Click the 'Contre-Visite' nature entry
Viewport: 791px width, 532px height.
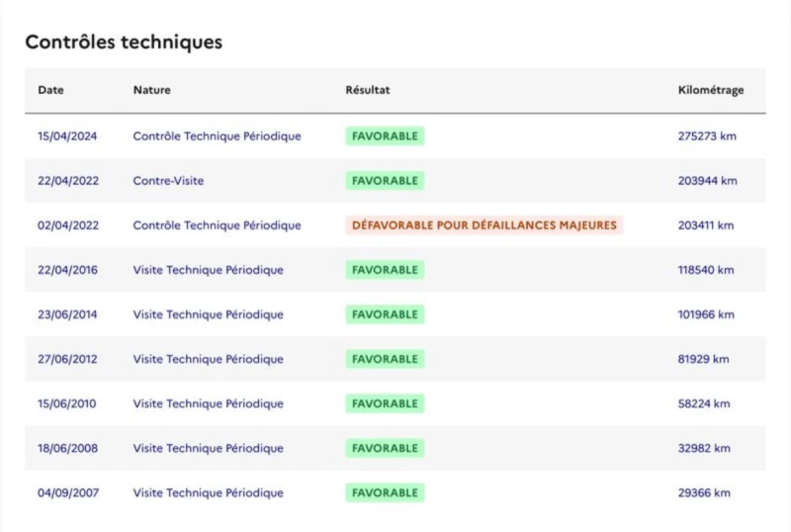point(168,181)
